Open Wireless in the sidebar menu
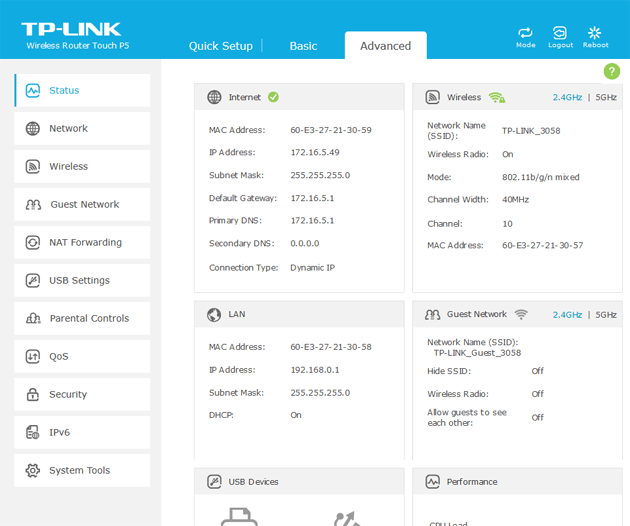 coord(82,166)
